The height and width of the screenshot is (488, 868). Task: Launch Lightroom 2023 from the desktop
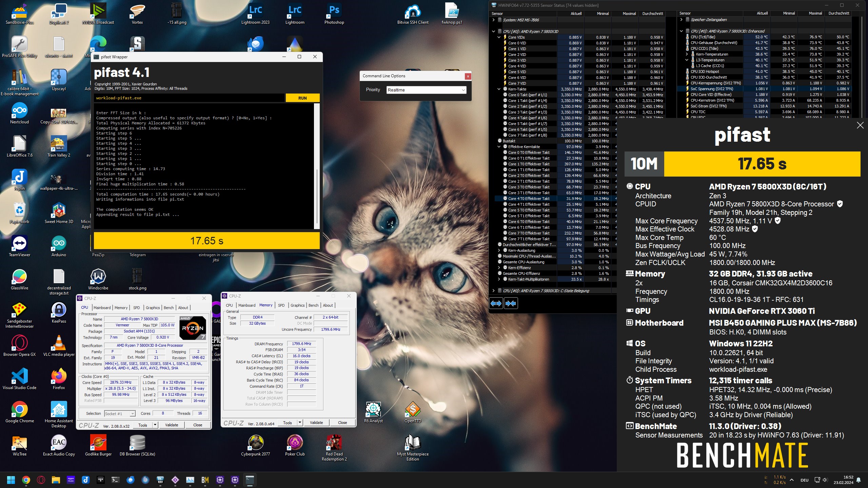coord(255,14)
